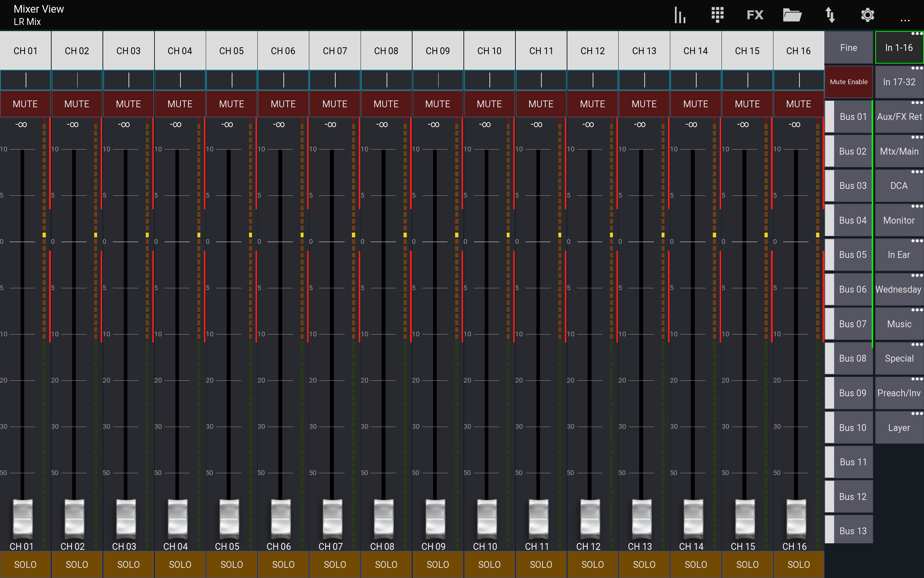The width and height of the screenshot is (924, 578).
Task: Select Bus 09 sends
Action: [x=849, y=393]
